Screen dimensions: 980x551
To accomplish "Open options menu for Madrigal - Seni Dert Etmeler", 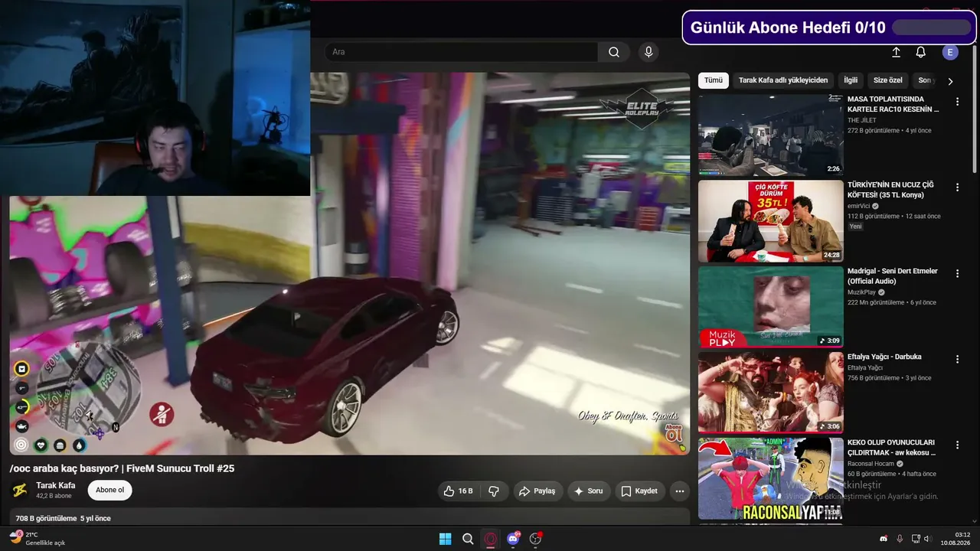I will pos(957,273).
